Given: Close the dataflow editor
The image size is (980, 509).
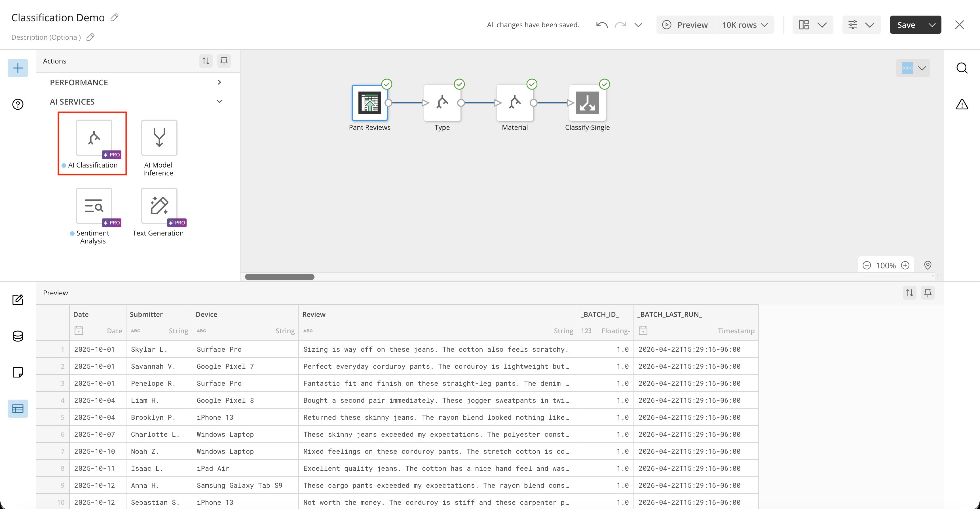Looking at the screenshot, I should [960, 25].
